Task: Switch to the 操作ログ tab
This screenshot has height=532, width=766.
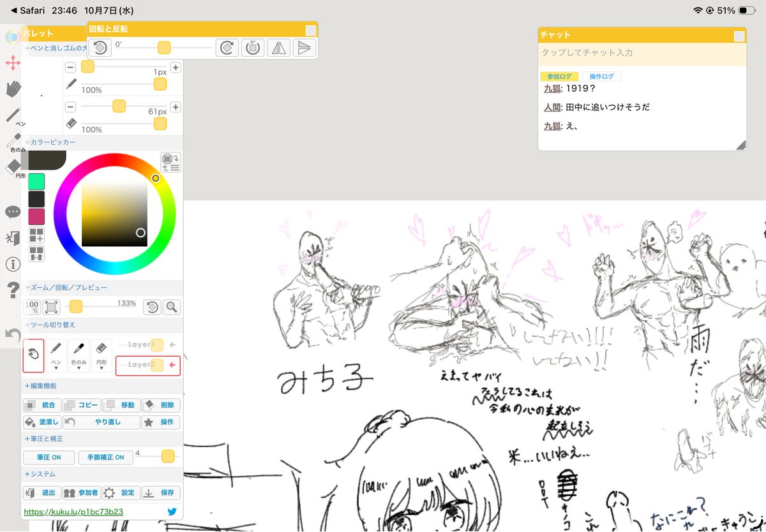Action: tap(602, 77)
